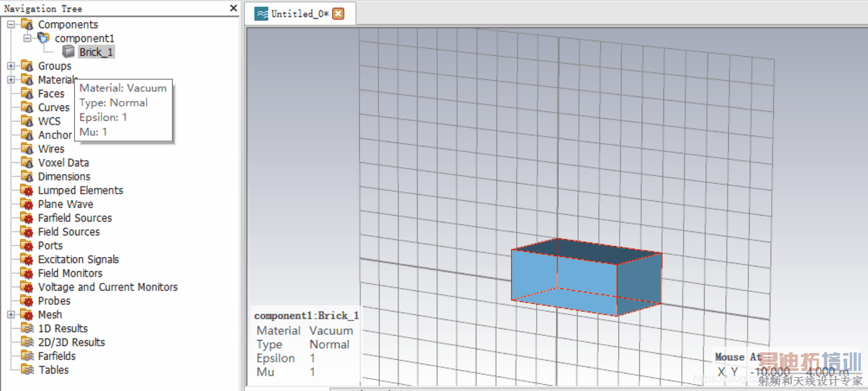This screenshot has width=868, height=391.
Task: Click the Lumped Elements folder icon
Action: 27,190
